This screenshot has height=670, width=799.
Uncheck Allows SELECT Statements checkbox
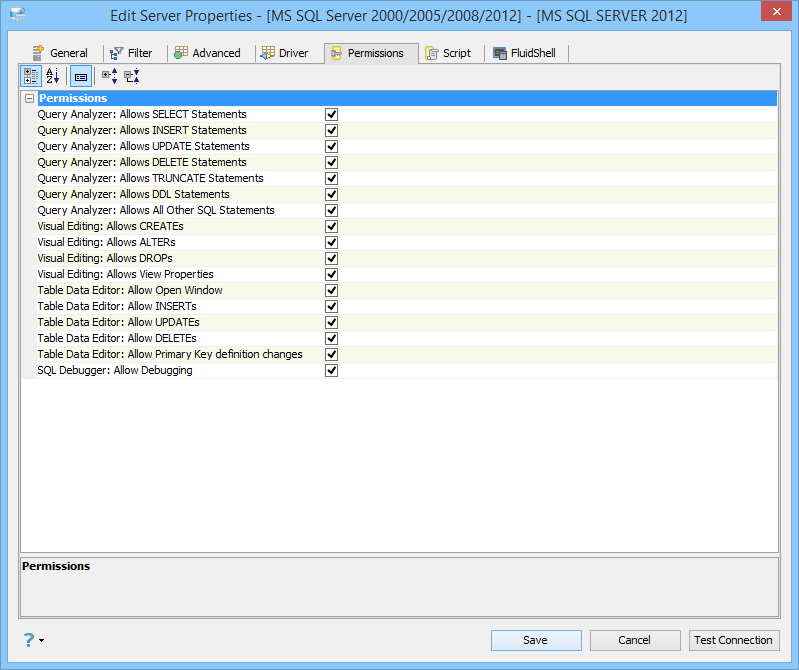point(331,114)
